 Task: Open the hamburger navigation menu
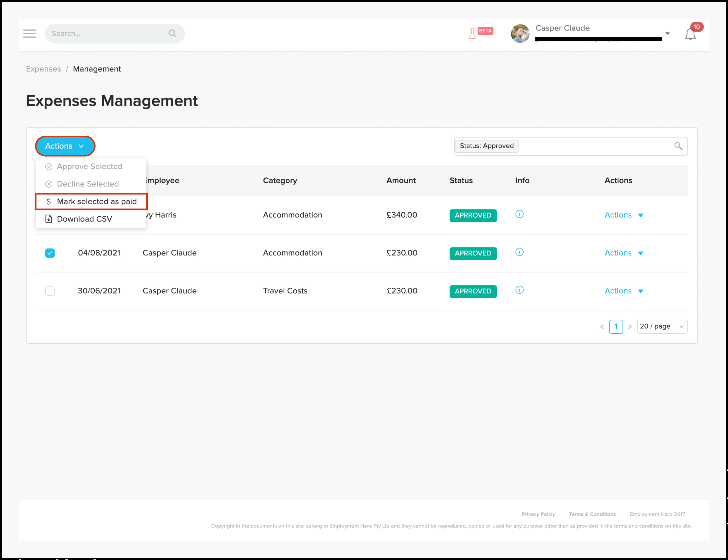click(x=29, y=33)
